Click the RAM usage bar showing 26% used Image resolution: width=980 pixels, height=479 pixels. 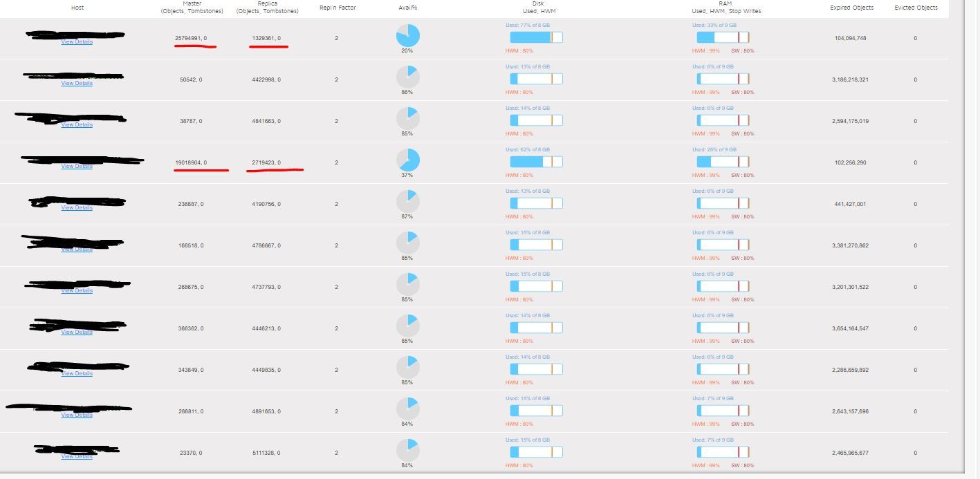tap(723, 162)
